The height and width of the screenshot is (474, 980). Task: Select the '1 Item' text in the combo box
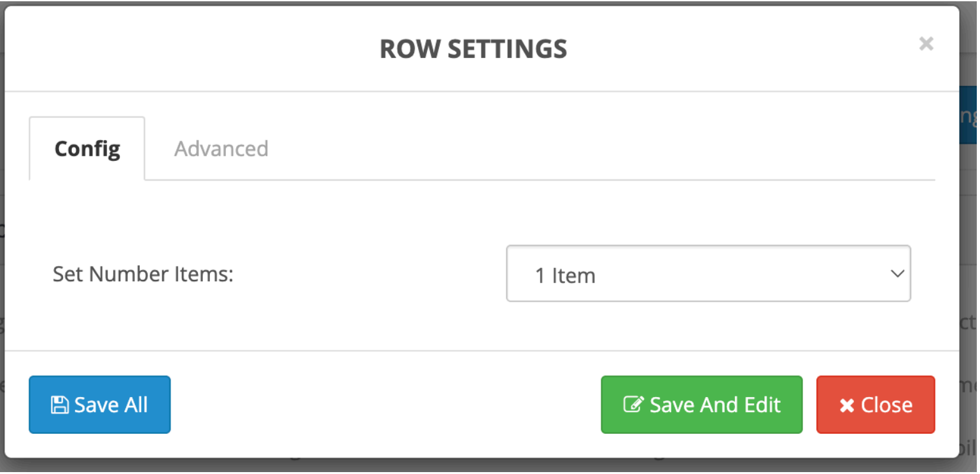click(x=565, y=275)
